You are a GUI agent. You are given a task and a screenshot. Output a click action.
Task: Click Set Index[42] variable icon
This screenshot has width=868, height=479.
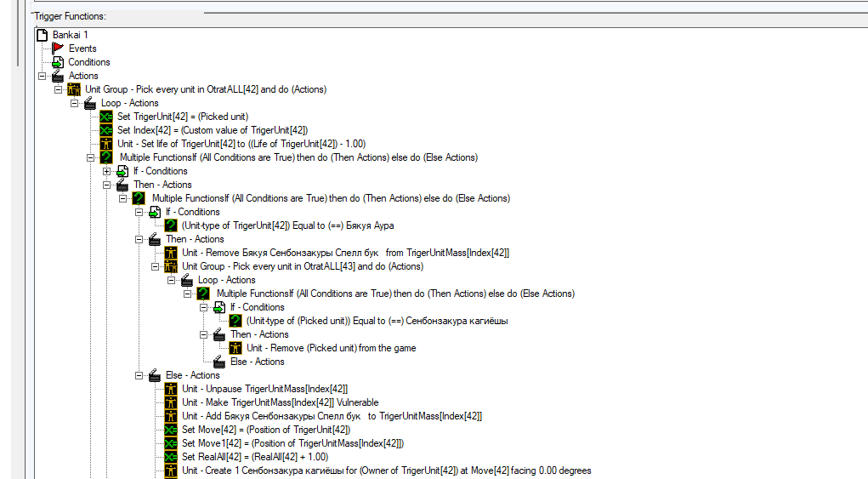105,130
